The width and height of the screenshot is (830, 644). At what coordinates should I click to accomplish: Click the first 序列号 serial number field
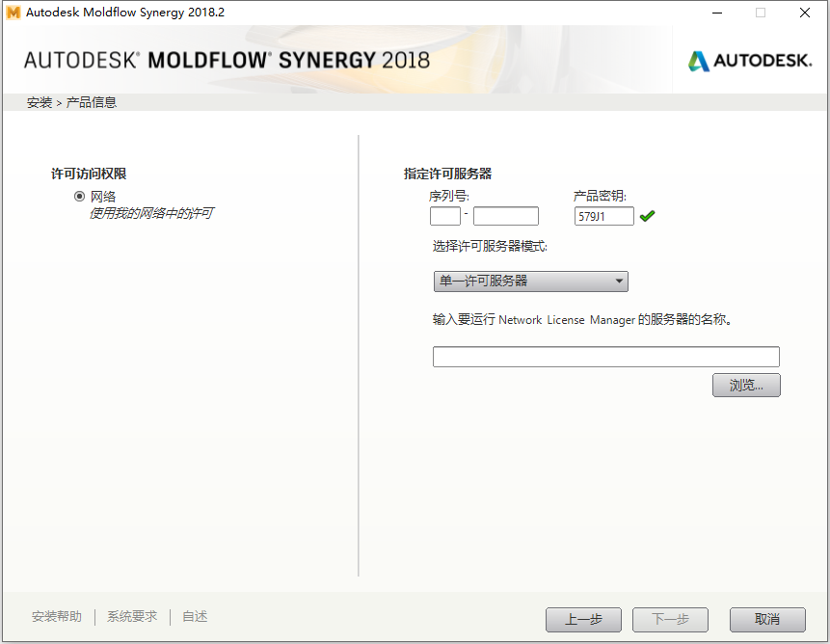[x=445, y=216]
